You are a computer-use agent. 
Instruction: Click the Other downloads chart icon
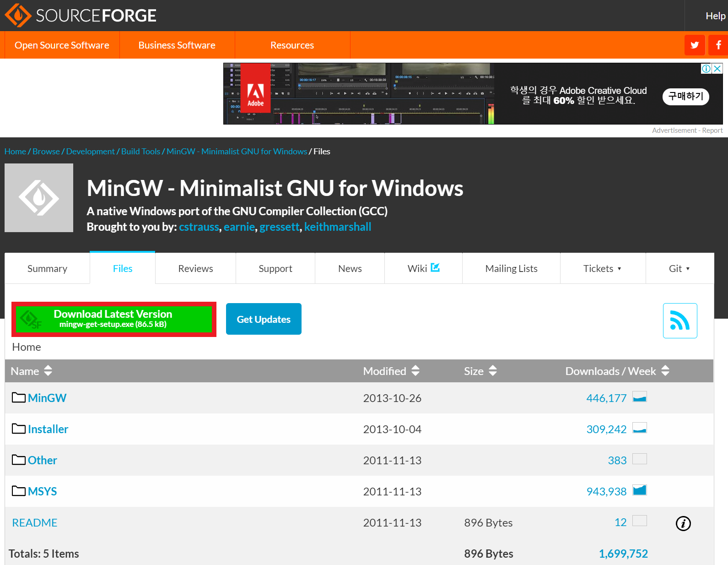pos(640,459)
